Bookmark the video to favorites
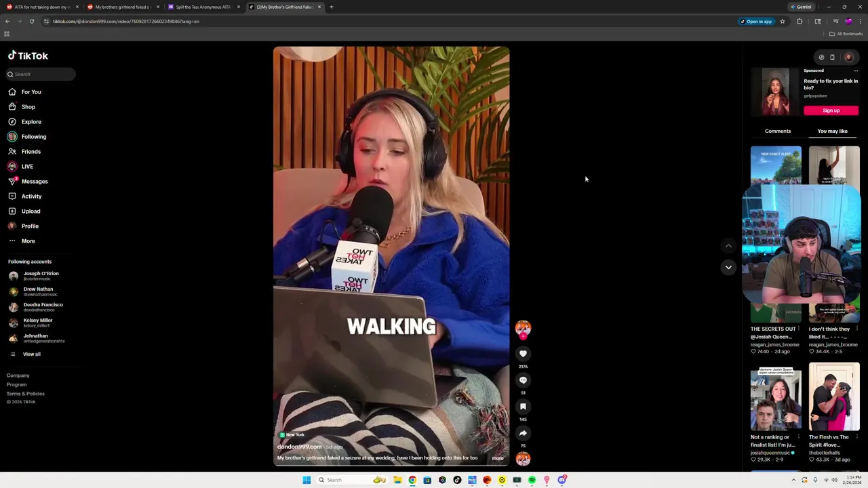This screenshot has height=488, width=868. 523,406
